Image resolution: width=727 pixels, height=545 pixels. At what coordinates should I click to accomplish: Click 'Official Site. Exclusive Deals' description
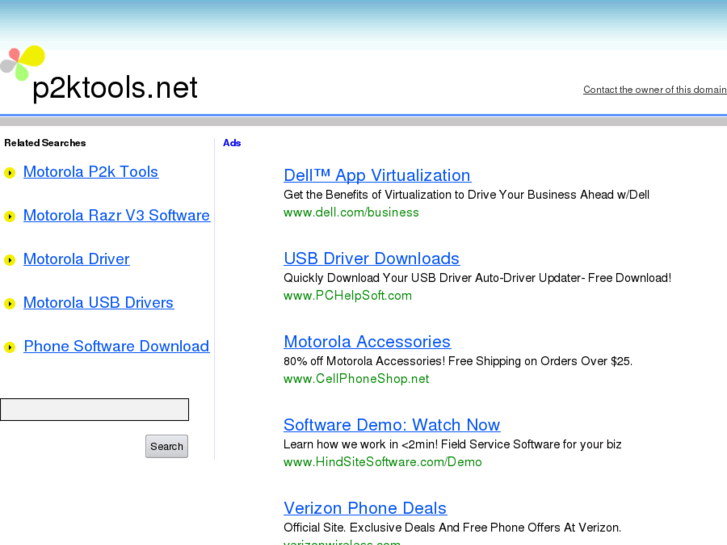tap(452, 528)
